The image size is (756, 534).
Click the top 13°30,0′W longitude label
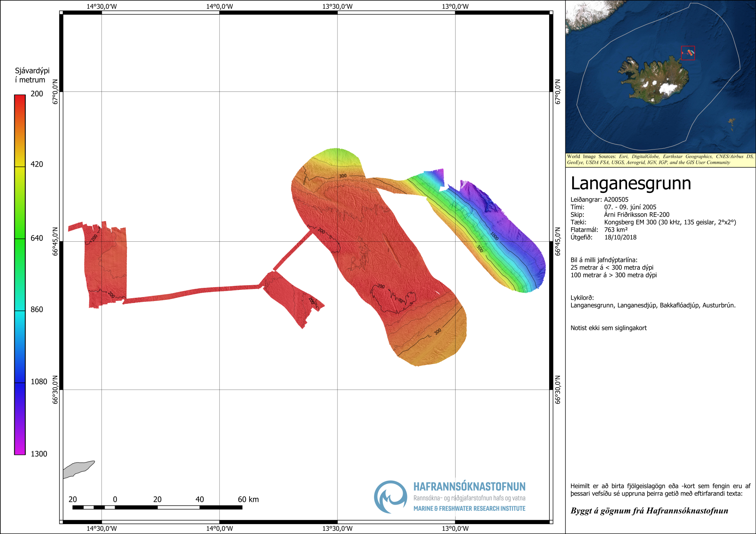coord(337,6)
